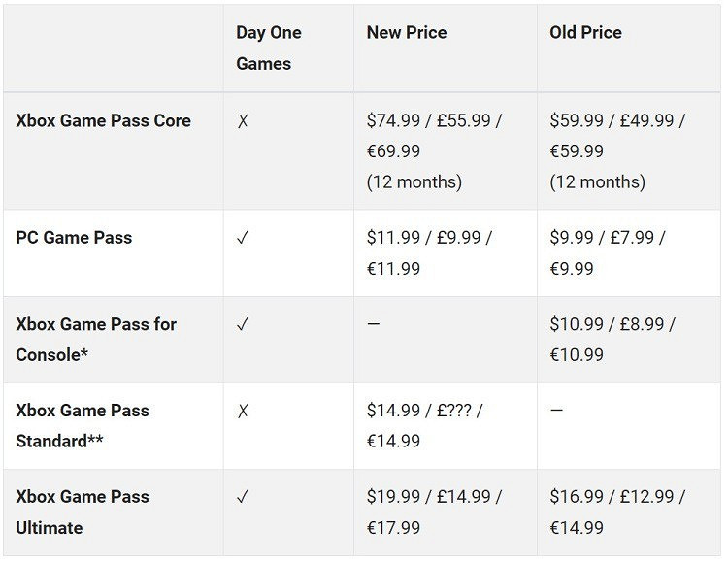Click the $10.99 old price for Console
This screenshot has width=728, height=561.
(x=577, y=324)
